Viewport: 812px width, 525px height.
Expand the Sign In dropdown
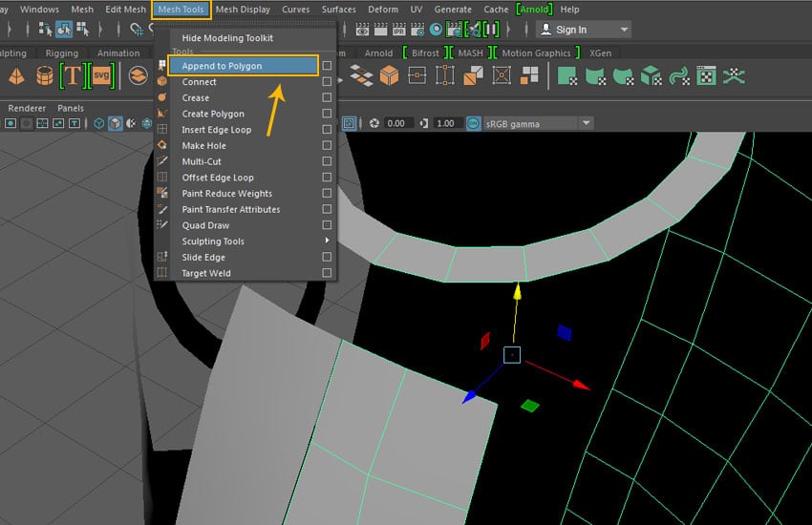pos(624,30)
